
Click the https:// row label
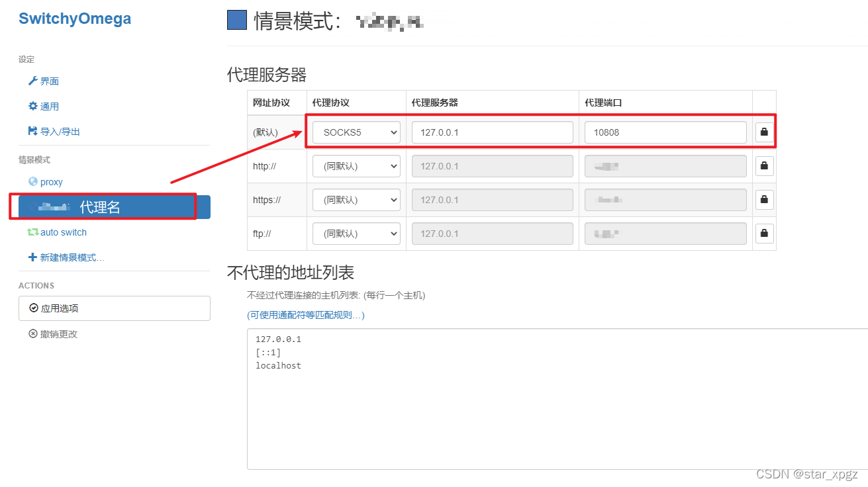tap(267, 200)
